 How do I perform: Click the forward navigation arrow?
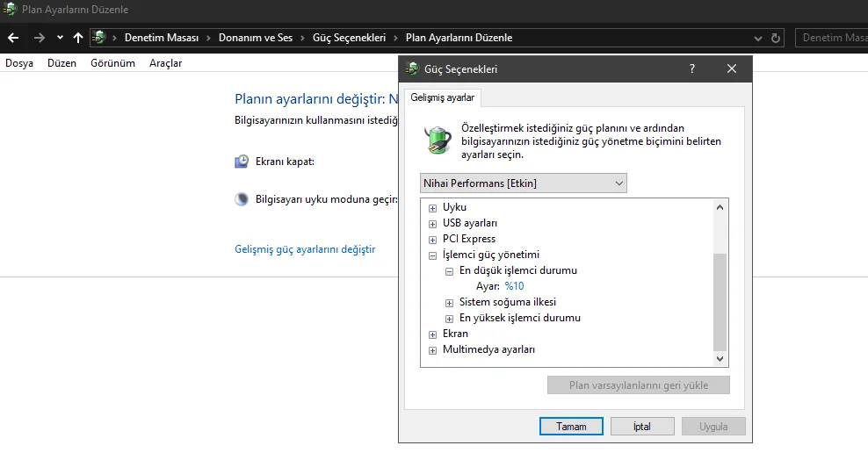point(39,38)
